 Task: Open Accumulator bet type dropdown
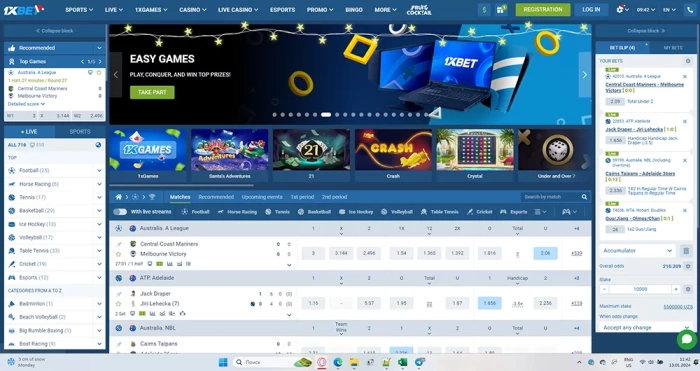tap(638, 251)
